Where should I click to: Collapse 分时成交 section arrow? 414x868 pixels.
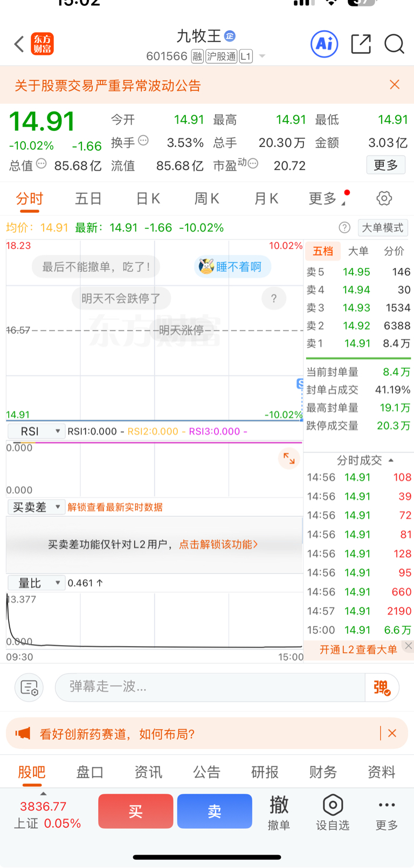(391, 460)
